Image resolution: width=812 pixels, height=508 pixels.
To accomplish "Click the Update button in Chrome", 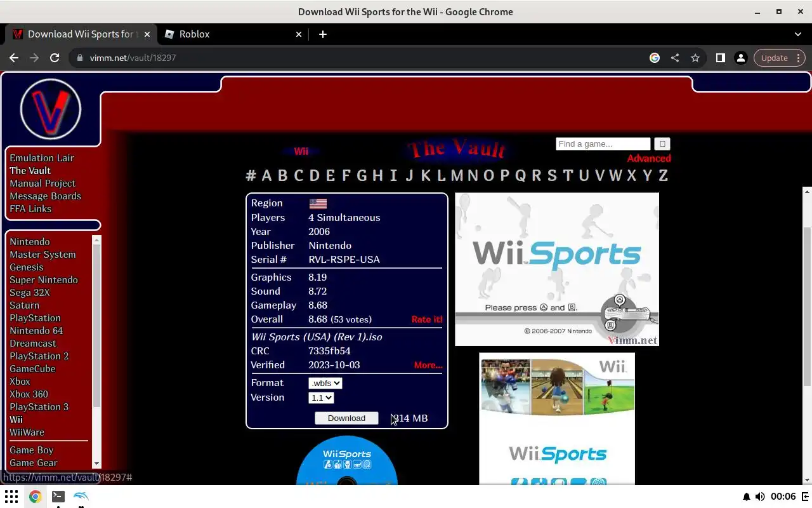I will pyautogui.click(x=779, y=58).
